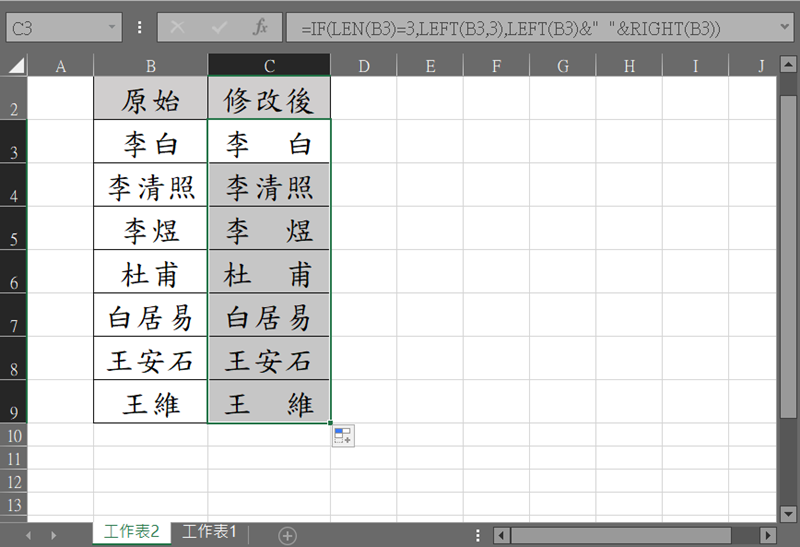Select row 6 header
The height and width of the screenshot is (547, 800).
(x=14, y=271)
